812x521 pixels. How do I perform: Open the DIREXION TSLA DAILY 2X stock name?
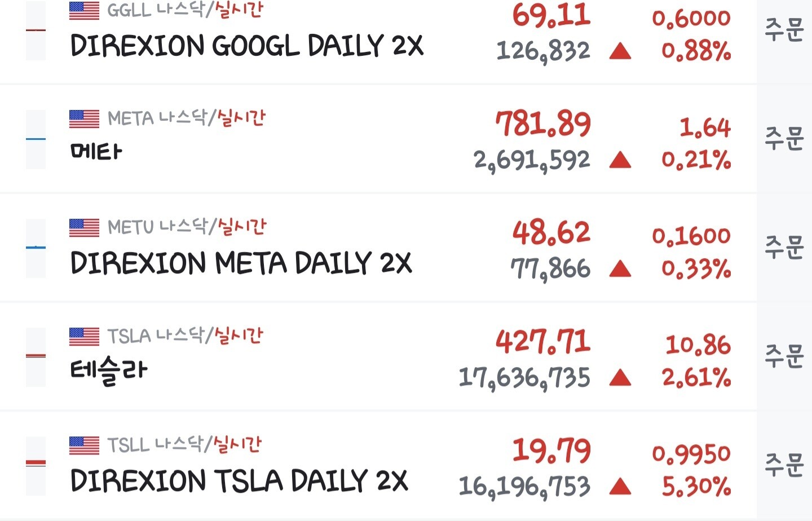tap(239, 482)
